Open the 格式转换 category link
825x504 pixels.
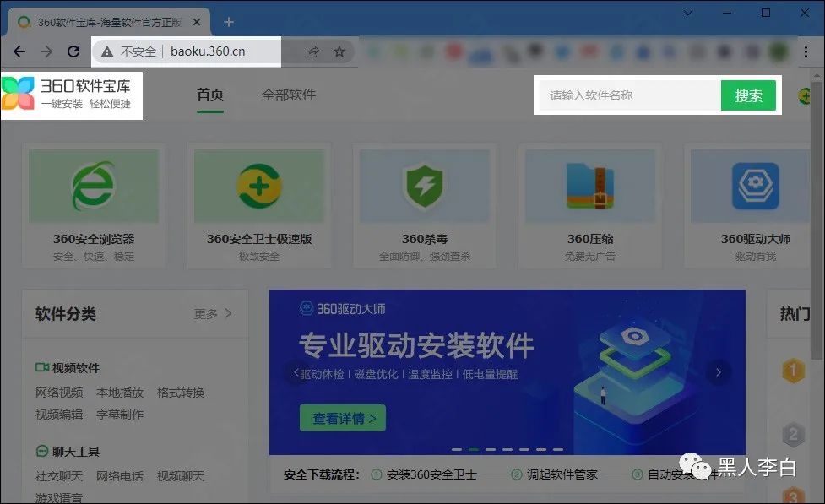pos(181,393)
